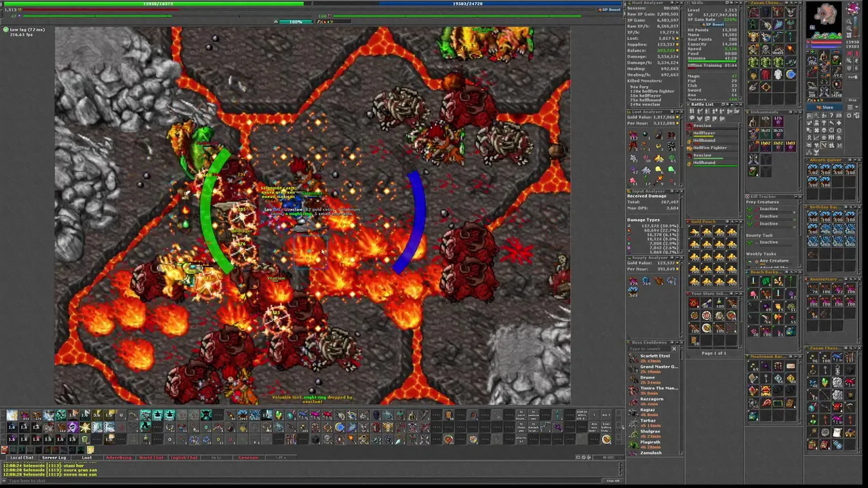Select Hellfire Fighter in Battle List
Image resolution: width=868 pixels, height=488 pixels.
coord(711,149)
